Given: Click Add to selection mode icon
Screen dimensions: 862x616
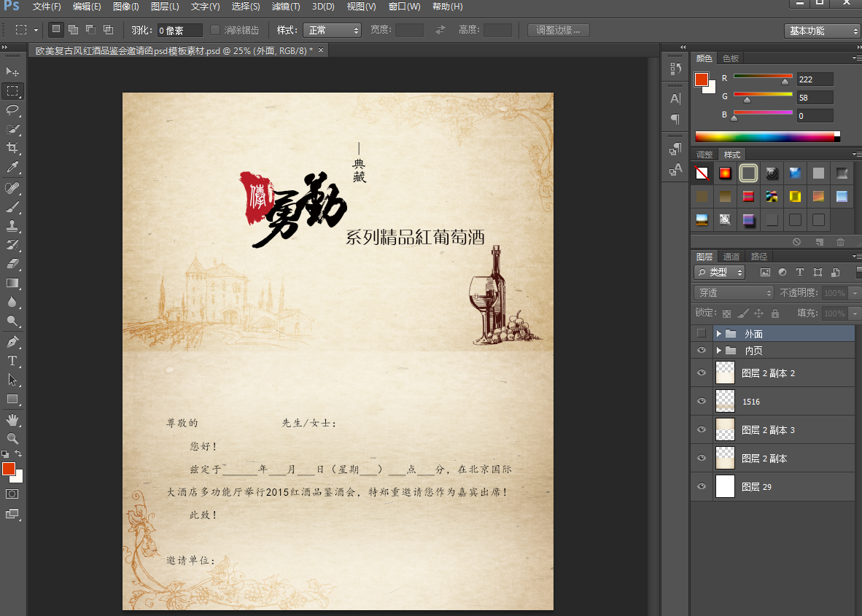Looking at the screenshot, I should pyautogui.click(x=73, y=30).
